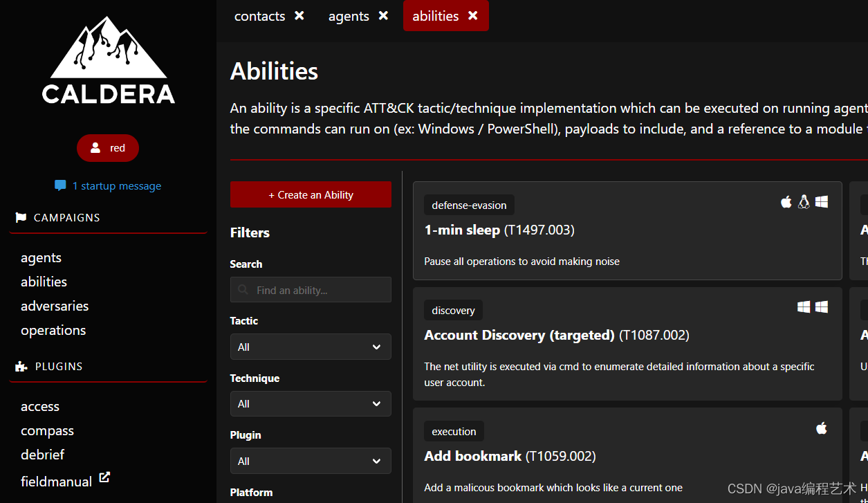The image size is (868, 503).
Task: Click the defense-evasion tactic tag
Action: 469,205
